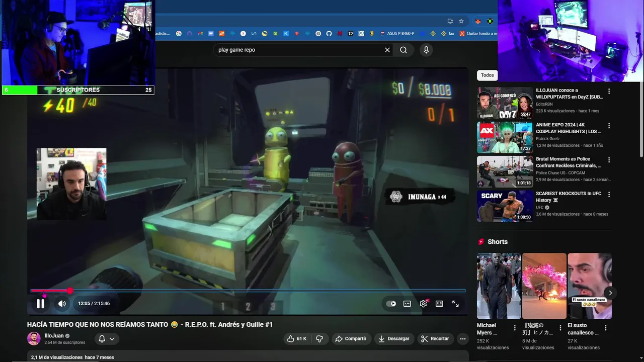Click the progress bar scrubber dot
Image resolution: width=644 pixels, height=362 pixels.
pos(70,291)
